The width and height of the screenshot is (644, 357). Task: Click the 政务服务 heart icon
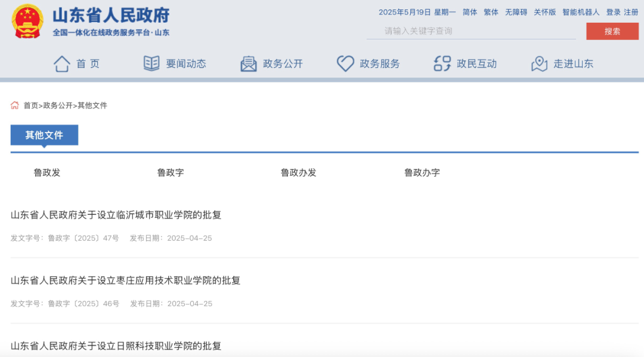(x=346, y=63)
